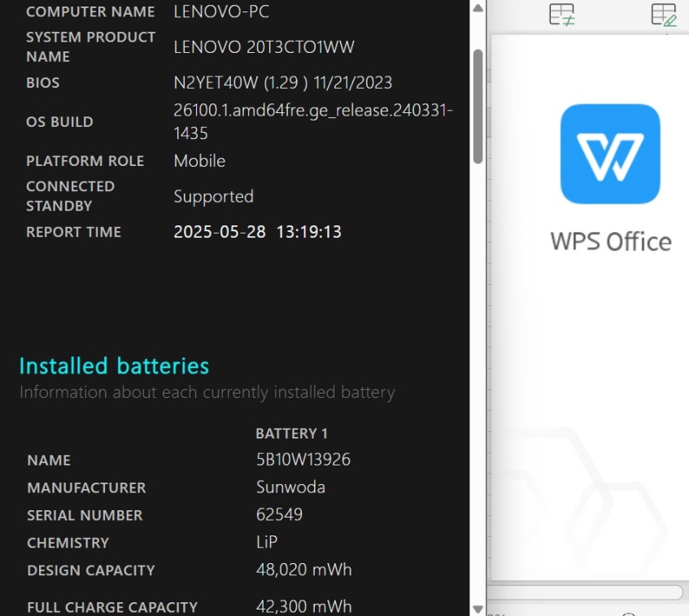Screen dimensions: 689x616
Task: Click the 'DESIGN CAPACITY' label
Action: (91, 570)
